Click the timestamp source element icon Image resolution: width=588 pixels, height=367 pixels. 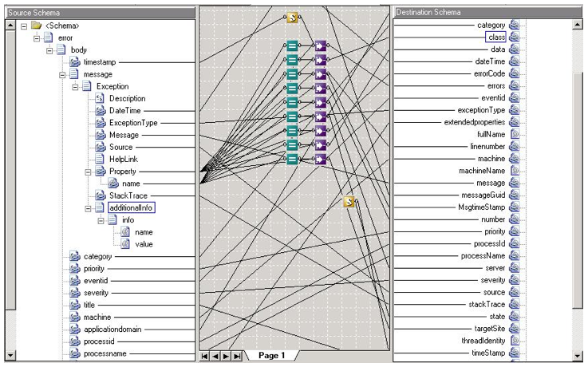(x=75, y=62)
